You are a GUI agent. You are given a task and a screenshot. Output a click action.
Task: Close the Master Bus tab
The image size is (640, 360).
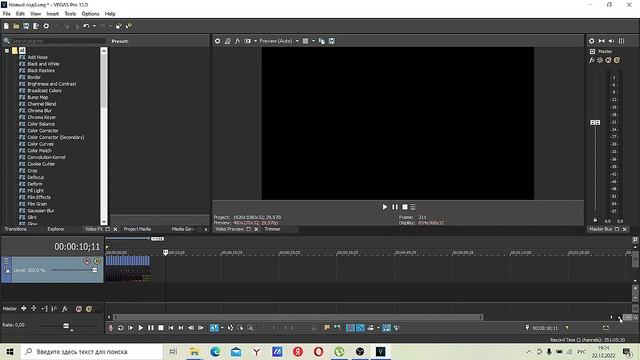pyautogui.click(x=624, y=229)
